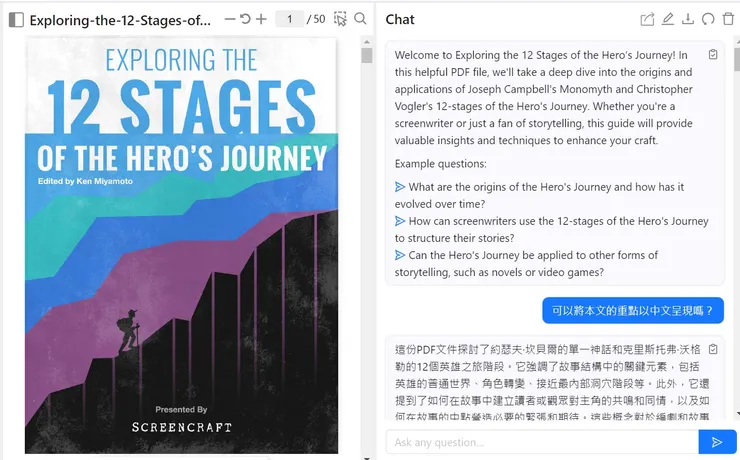Download the chat history
Screen dimensions: 740x460
pyautogui.click(x=687, y=19)
